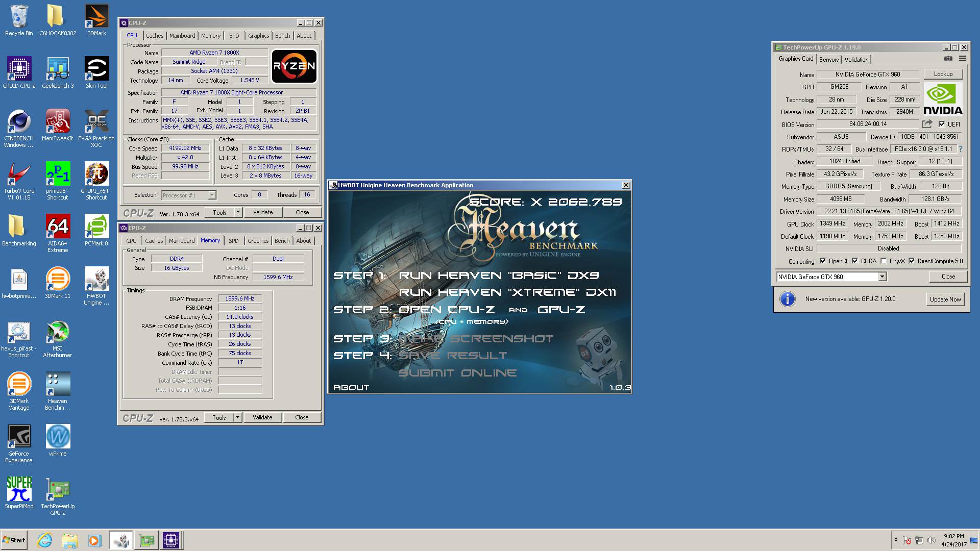Switch to Sensors tab in GPU-Z

[829, 60]
